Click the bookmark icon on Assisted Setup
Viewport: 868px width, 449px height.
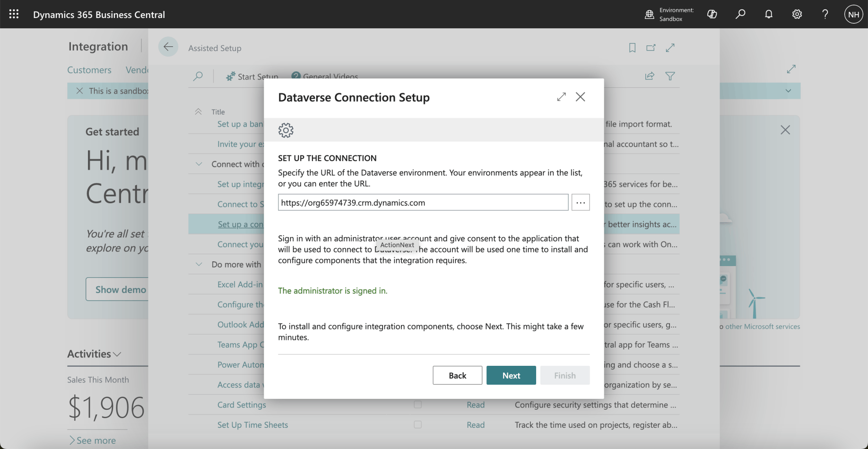(x=632, y=48)
